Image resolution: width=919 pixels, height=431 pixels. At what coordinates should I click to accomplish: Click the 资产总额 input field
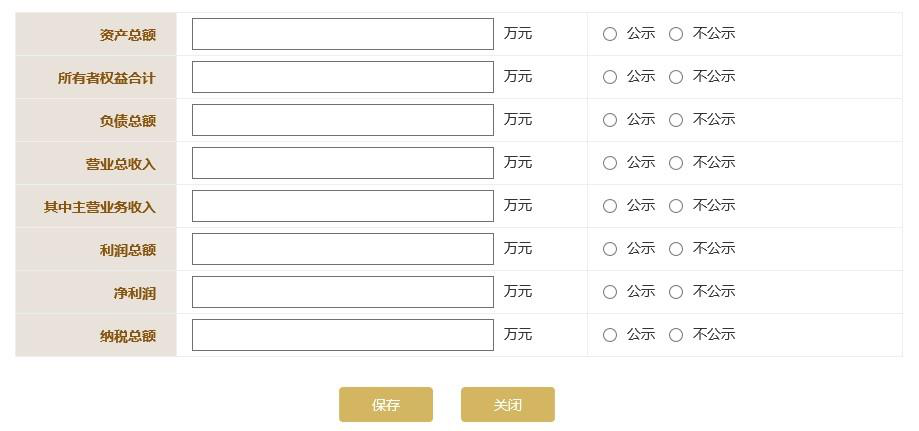coord(342,34)
